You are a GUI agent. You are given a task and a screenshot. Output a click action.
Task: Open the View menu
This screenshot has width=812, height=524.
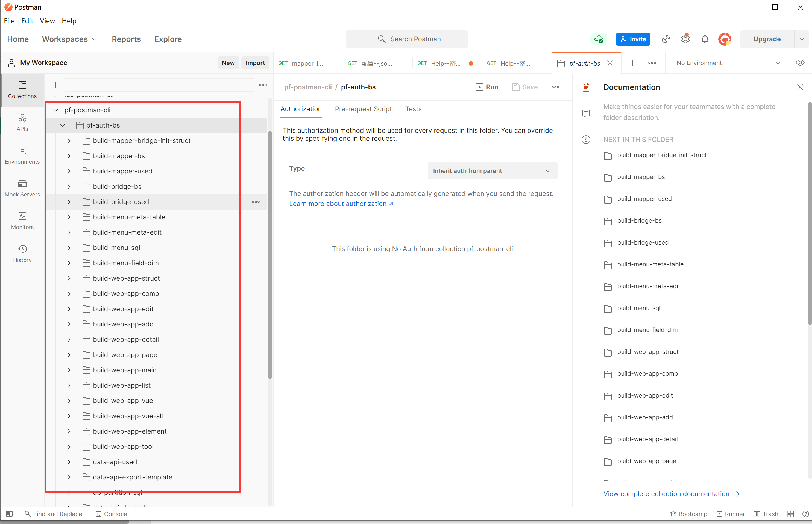[x=47, y=21]
